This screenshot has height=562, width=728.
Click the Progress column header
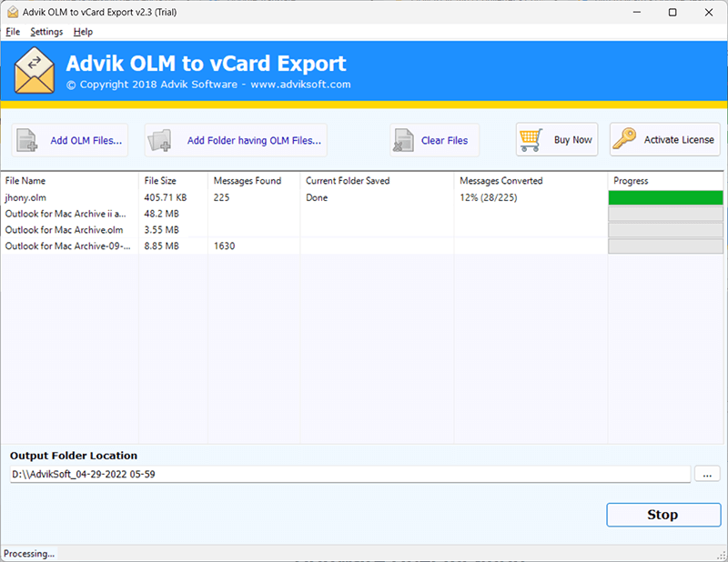[x=666, y=181]
